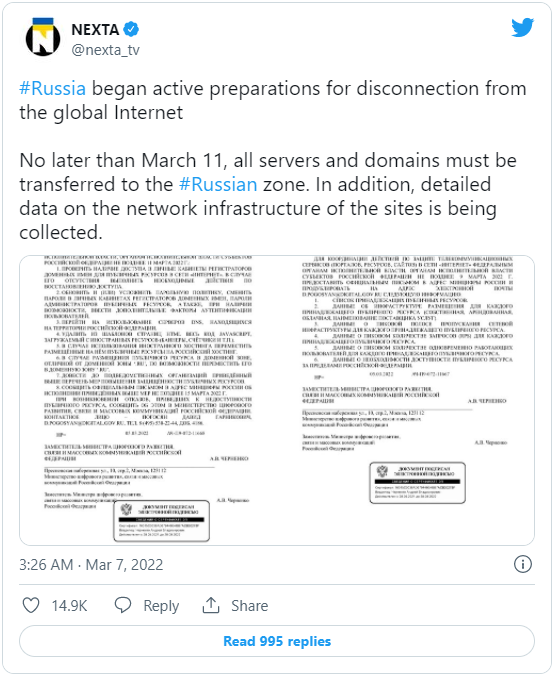Open the #Russia hashtag link
This screenshot has width=558, height=681.
coord(53,89)
